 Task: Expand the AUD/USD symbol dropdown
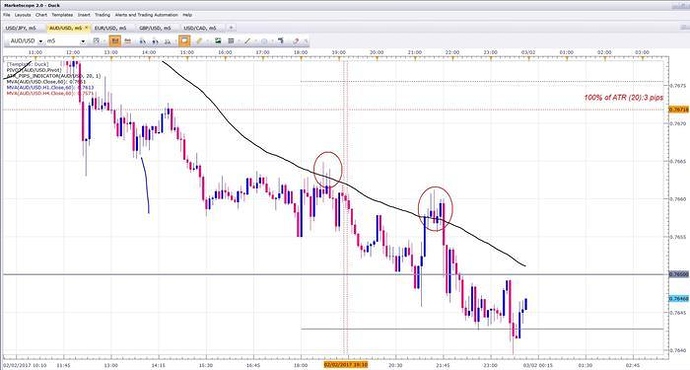tap(40, 41)
